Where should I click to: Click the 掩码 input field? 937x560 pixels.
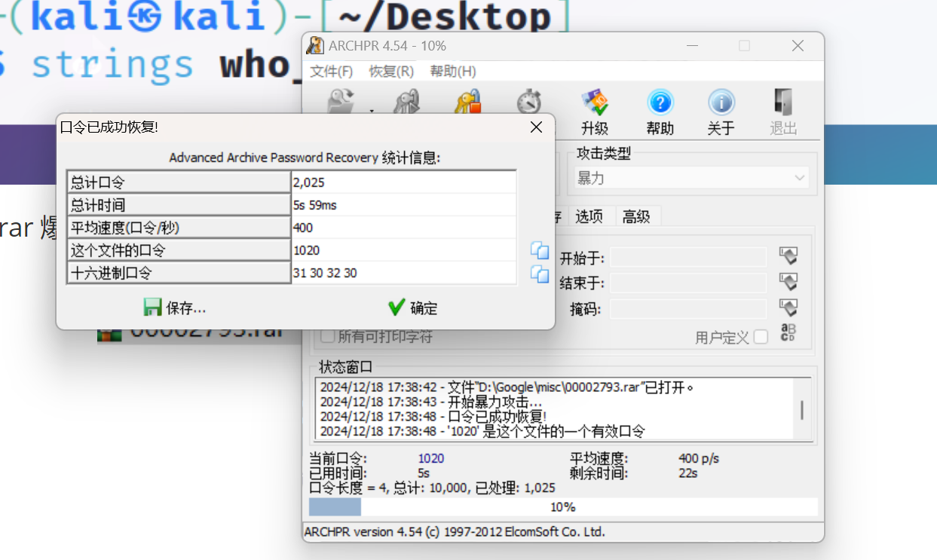pos(687,309)
